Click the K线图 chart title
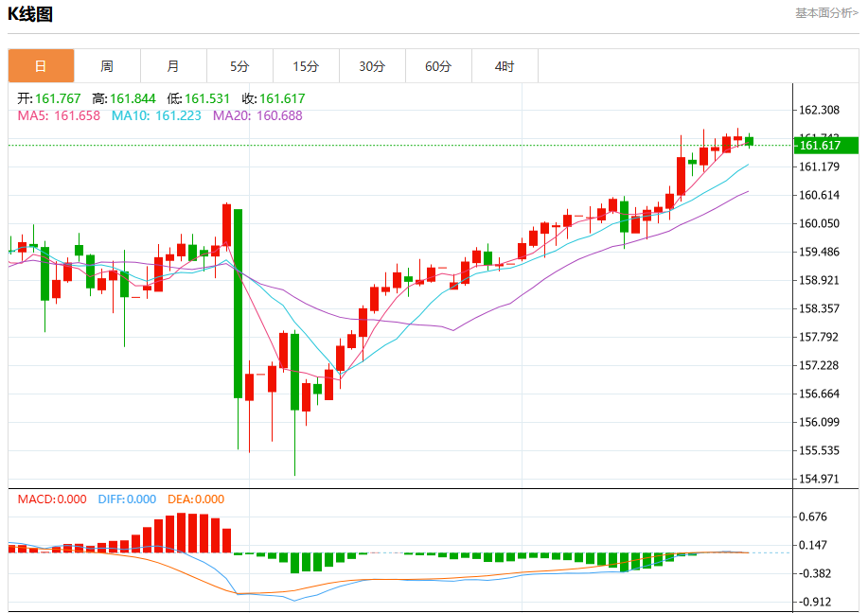The width and height of the screenshot is (868, 613). (30, 14)
